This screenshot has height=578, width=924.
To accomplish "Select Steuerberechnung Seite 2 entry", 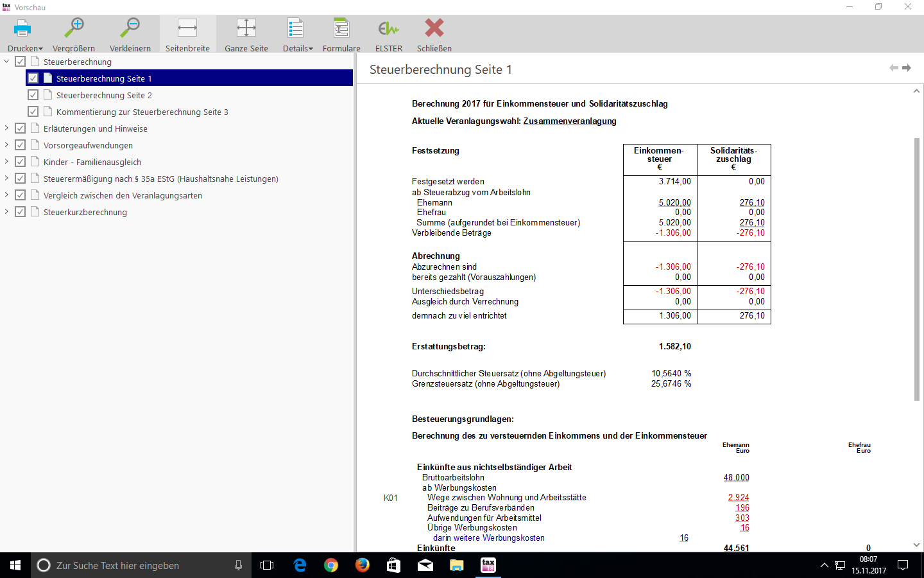I will (104, 95).
